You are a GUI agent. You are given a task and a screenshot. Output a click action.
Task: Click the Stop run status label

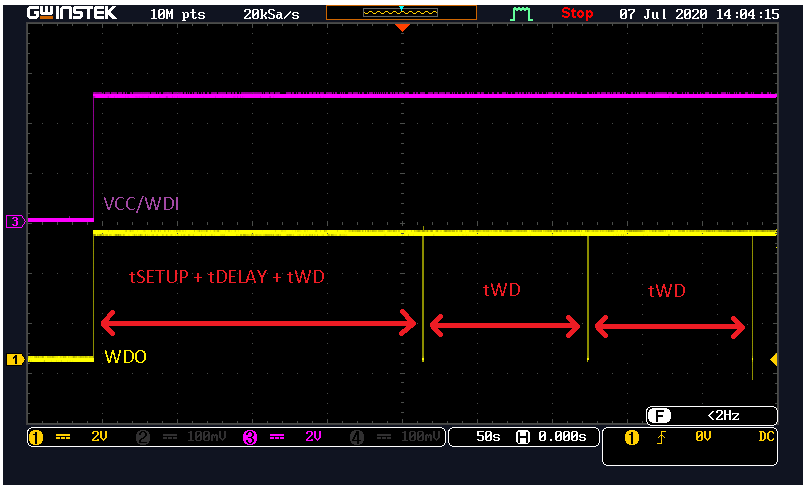pyautogui.click(x=577, y=13)
